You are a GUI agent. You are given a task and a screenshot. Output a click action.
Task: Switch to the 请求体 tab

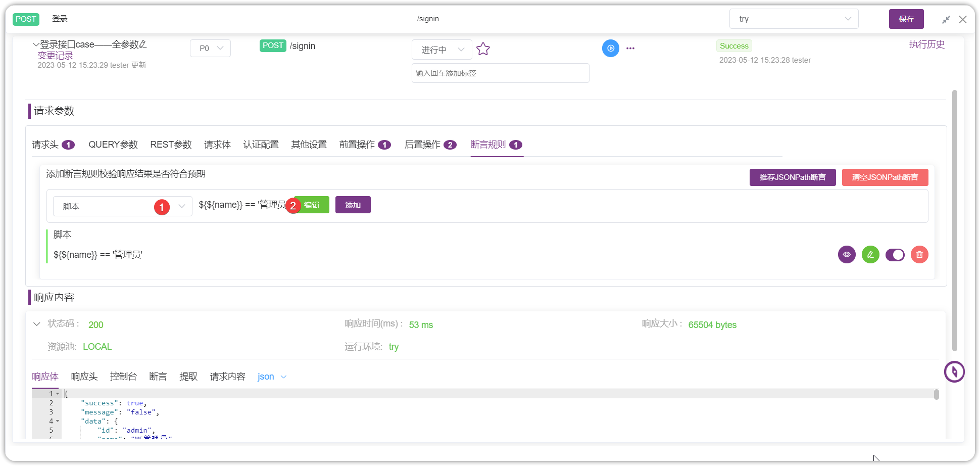217,145
